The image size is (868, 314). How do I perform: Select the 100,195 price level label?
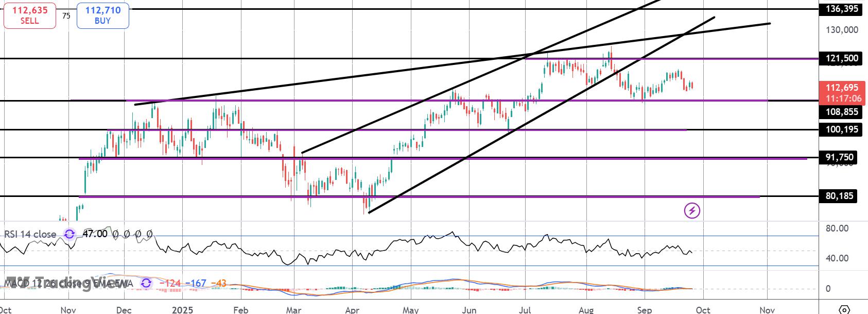(x=842, y=129)
